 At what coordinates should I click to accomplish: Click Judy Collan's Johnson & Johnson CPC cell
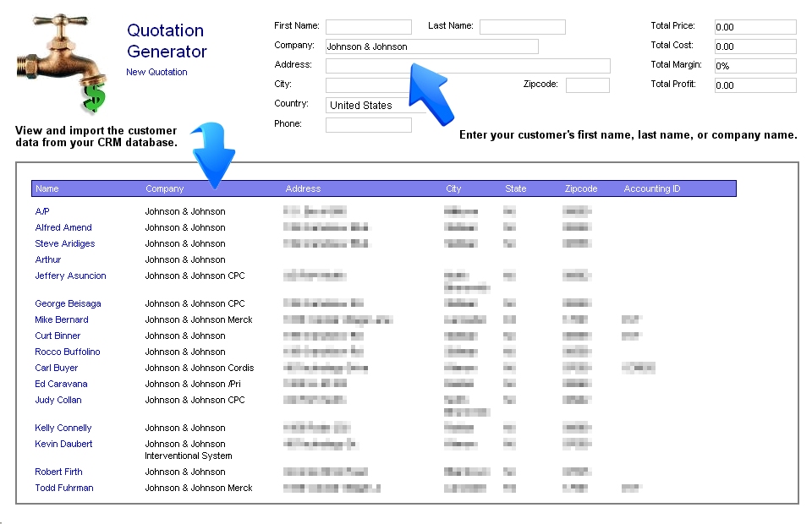(x=195, y=400)
